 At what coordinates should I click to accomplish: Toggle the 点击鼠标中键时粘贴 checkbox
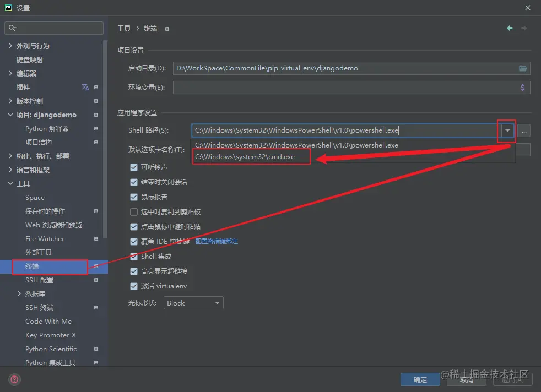click(x=133, y=226)
